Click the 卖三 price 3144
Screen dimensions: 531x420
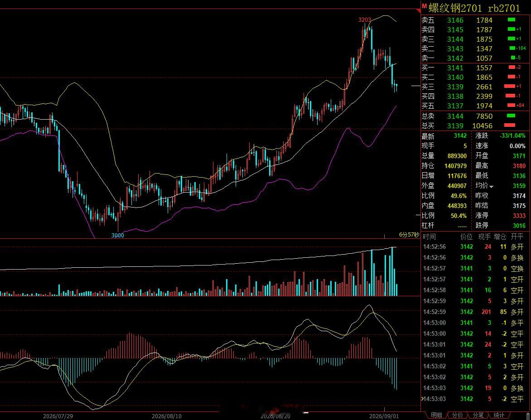(x=455, y=39)
